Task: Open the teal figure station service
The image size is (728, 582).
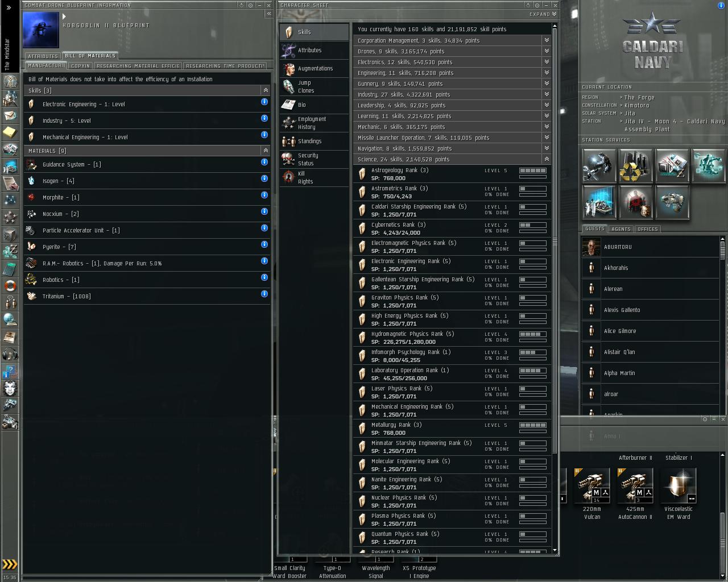Action: [x=708, y=166]
